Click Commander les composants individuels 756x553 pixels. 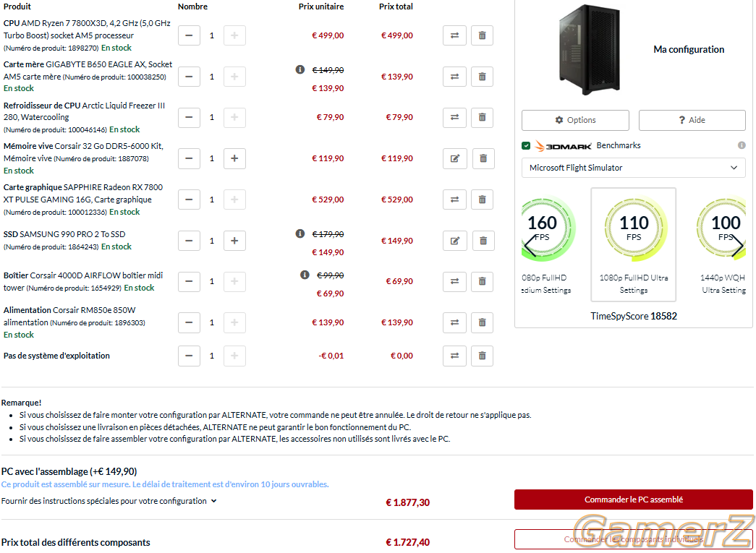(x=634, y=539)
